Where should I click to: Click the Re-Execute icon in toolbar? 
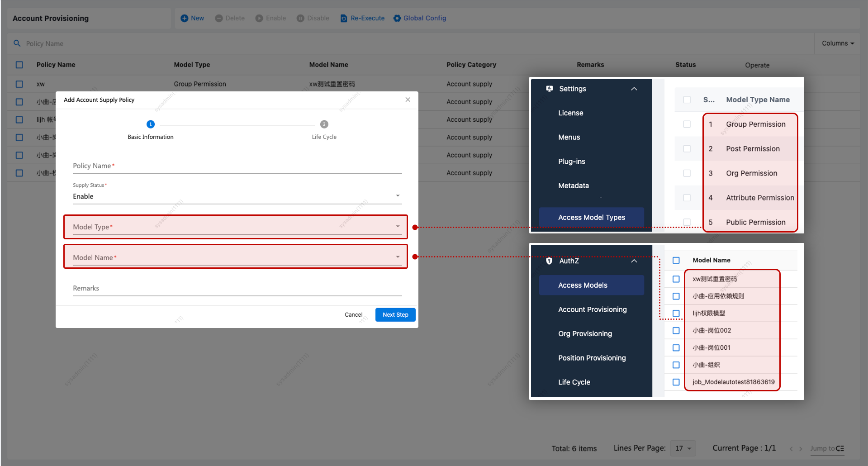(x=344, y=18)
